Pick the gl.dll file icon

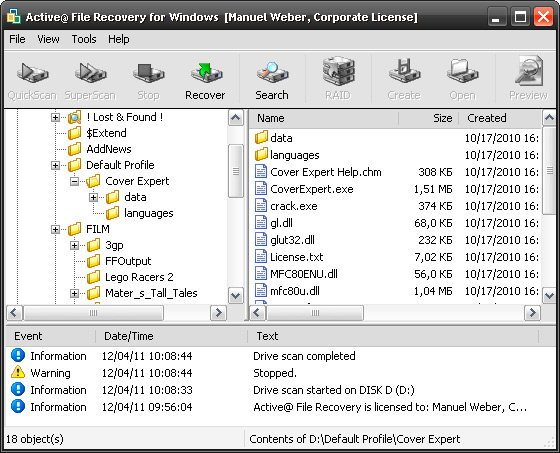(261, 223)
